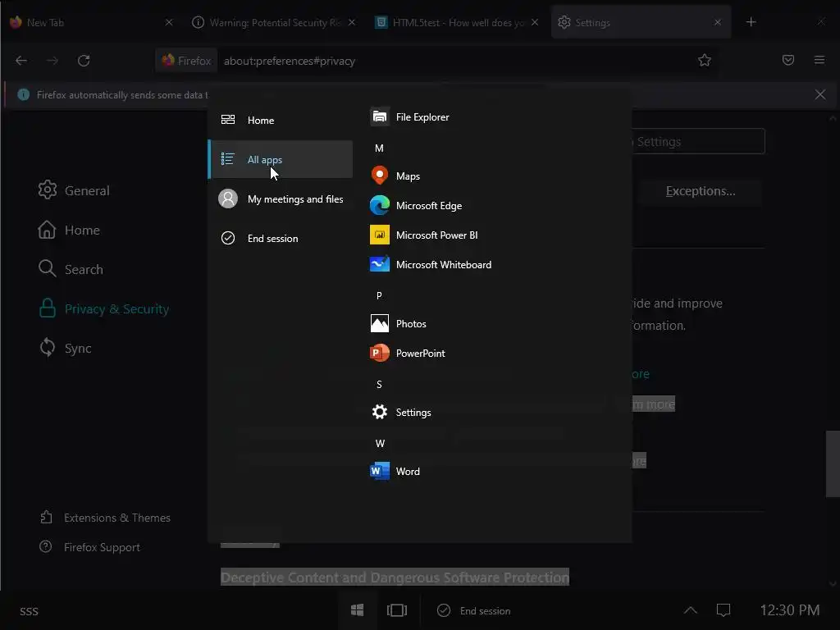840x630 pixels.
Task: Click the info icon in the notification bar
Action: [24, 95]
